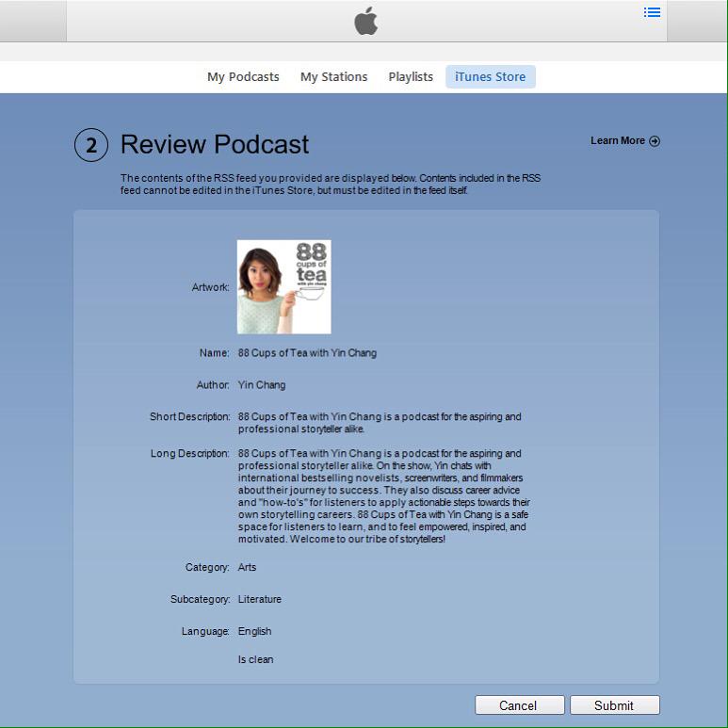
Task: Click the 'Review Podcast' heading
Action: click(x=215, y=144)
